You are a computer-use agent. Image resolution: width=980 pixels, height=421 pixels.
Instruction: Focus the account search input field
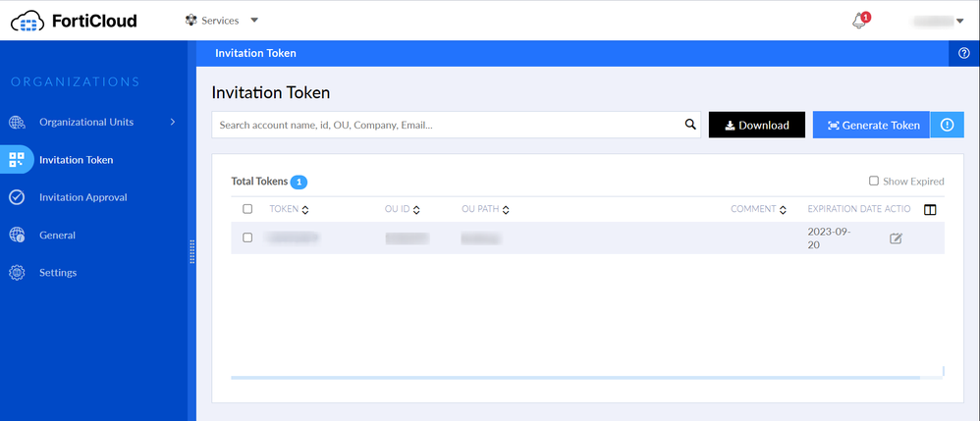[x=447, y=125]
